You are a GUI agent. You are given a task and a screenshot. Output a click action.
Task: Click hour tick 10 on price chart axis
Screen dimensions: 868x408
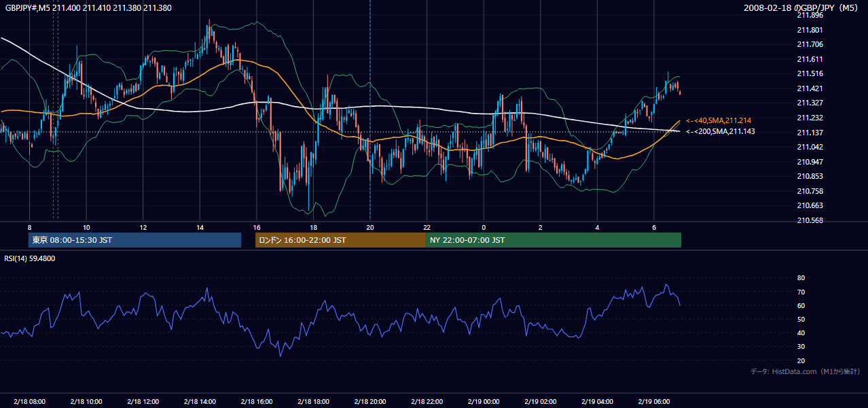(86, 227)
